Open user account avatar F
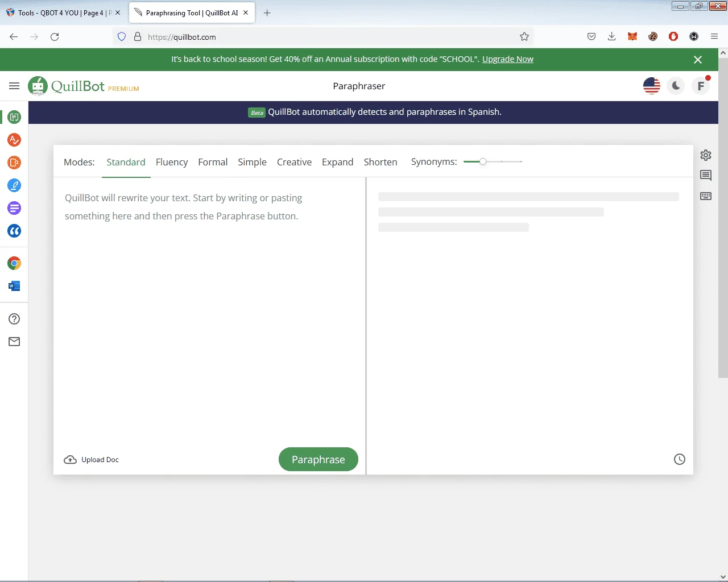 tap(701, 86)
